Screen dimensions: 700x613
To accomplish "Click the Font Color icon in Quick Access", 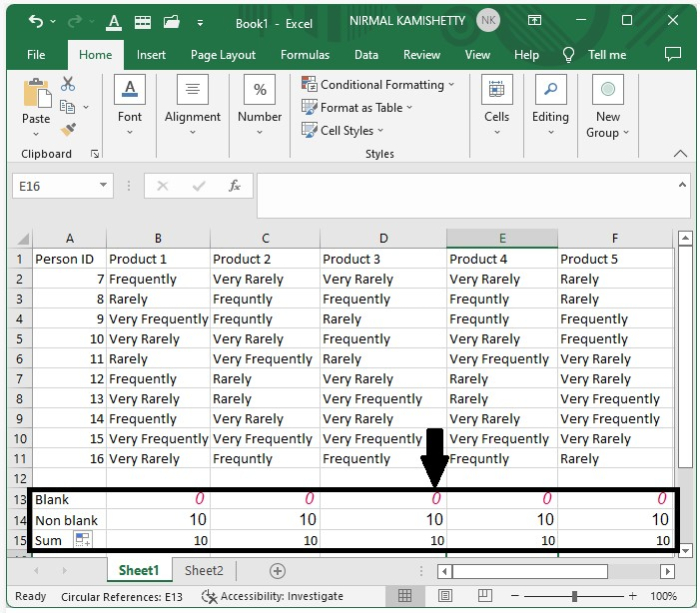I will pos(114,21).
